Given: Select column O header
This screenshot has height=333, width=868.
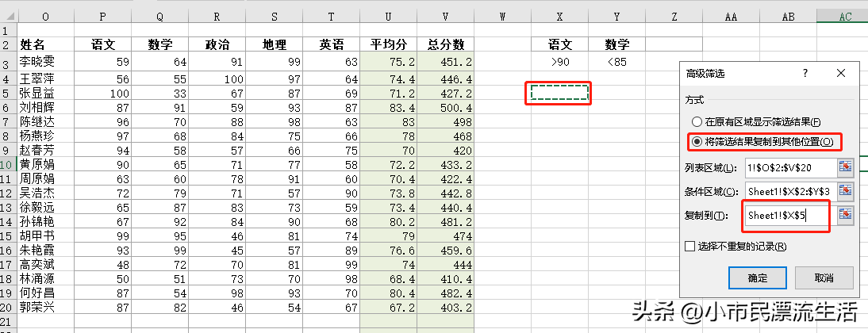Looking at the screenshot, I should click(45, 17).
